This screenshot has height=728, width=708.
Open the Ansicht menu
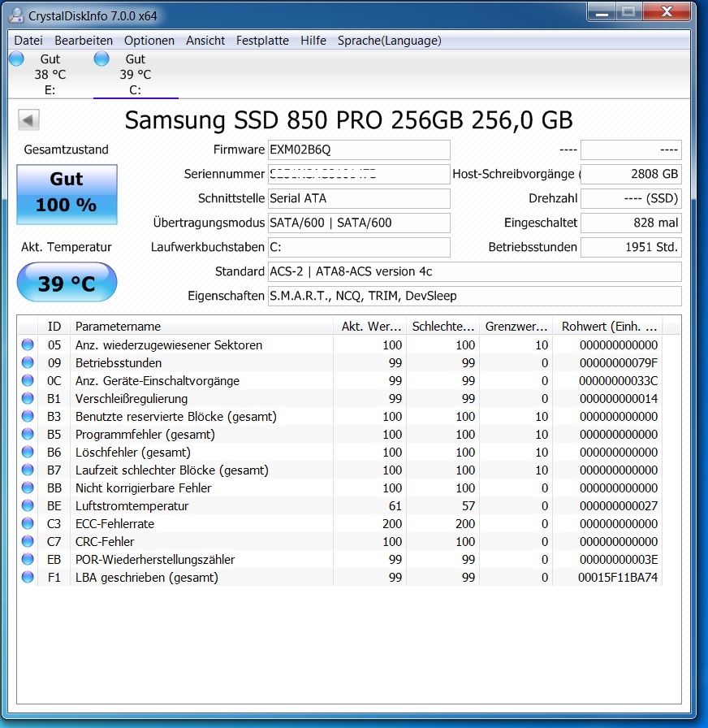pyautogui.click(x=205, y=41)
